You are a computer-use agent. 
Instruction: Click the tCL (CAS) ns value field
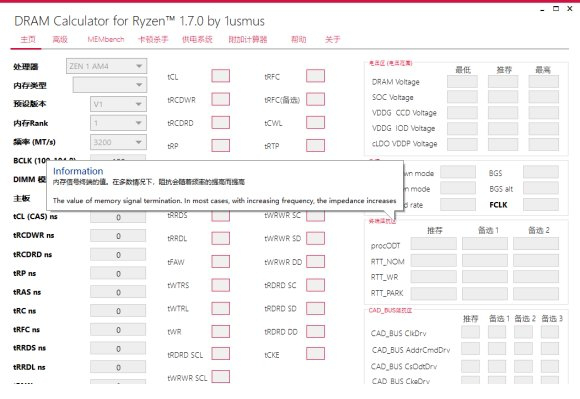click(x=118, y=217)
